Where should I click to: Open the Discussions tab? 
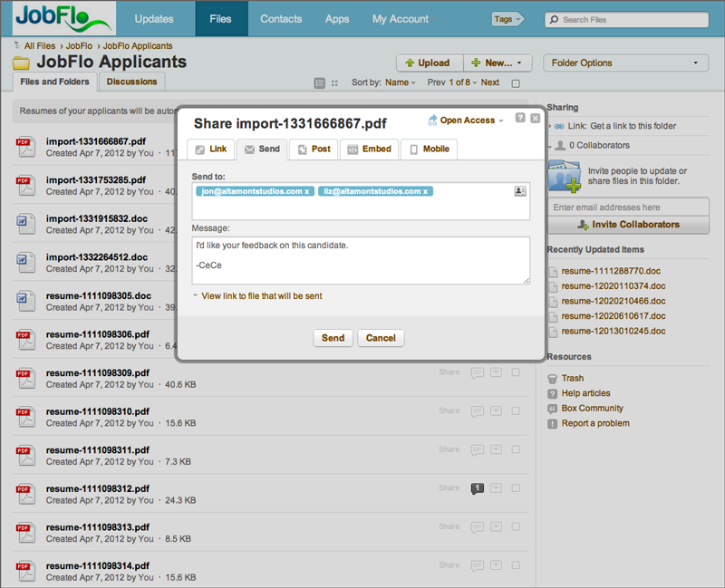(131, 82)
